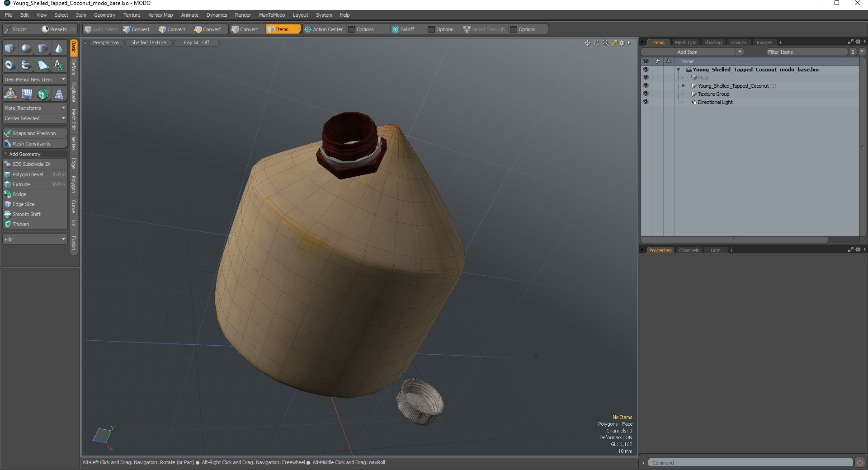The image size is (868, 470).
Task: Open the Render menu
Action: [243, 15]
